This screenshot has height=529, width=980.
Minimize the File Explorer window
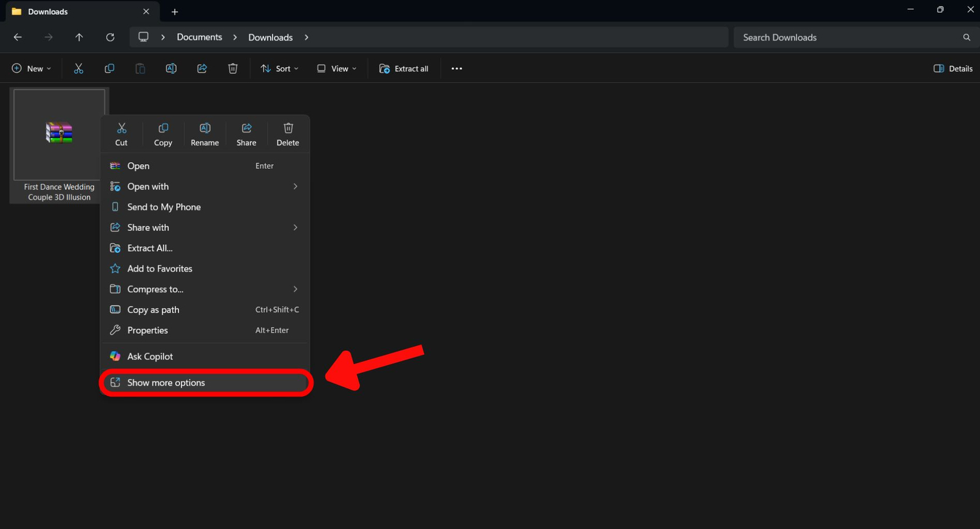coord(911,9)
